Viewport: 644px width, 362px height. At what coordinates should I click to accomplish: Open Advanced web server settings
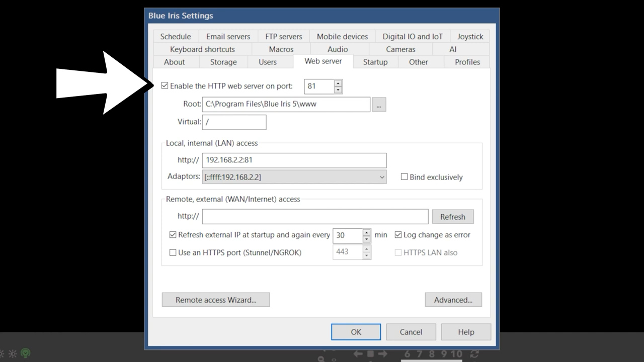pyautogui.click(x=453, y=300)
